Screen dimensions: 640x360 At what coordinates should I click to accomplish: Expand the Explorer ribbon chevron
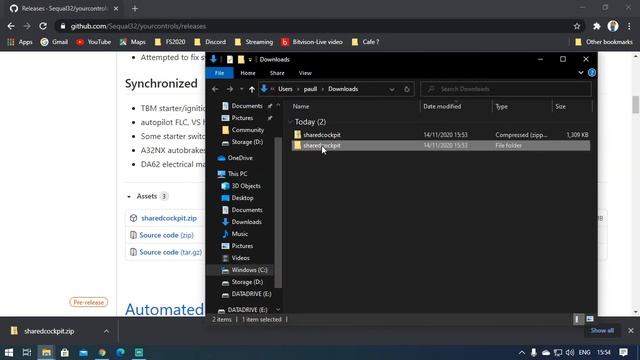click(x=581, y=73)
